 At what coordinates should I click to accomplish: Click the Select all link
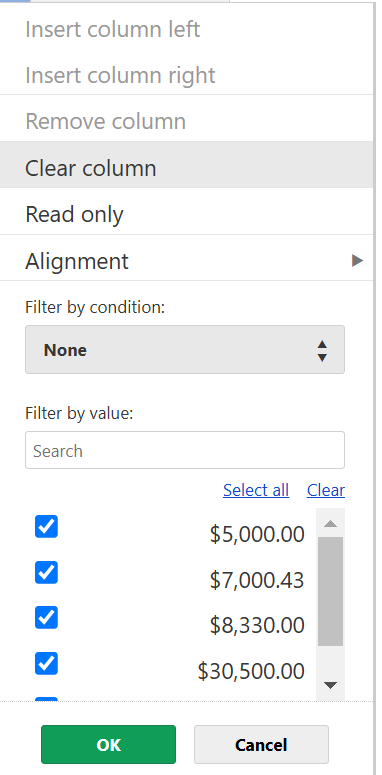pos(256,490)
